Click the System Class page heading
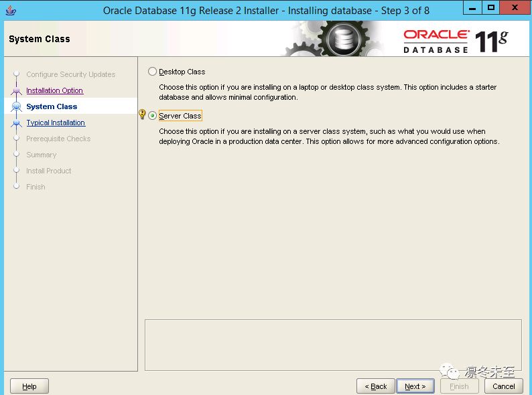 [40, 39]
